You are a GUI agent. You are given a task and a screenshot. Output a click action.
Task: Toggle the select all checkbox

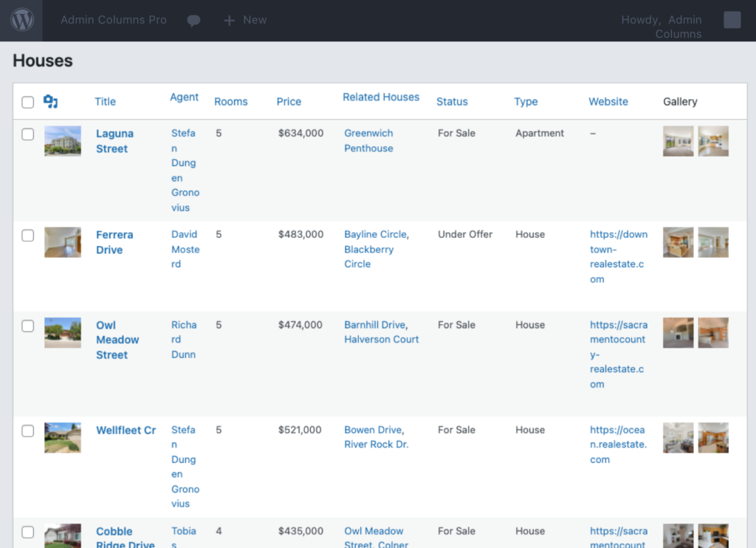28,102
